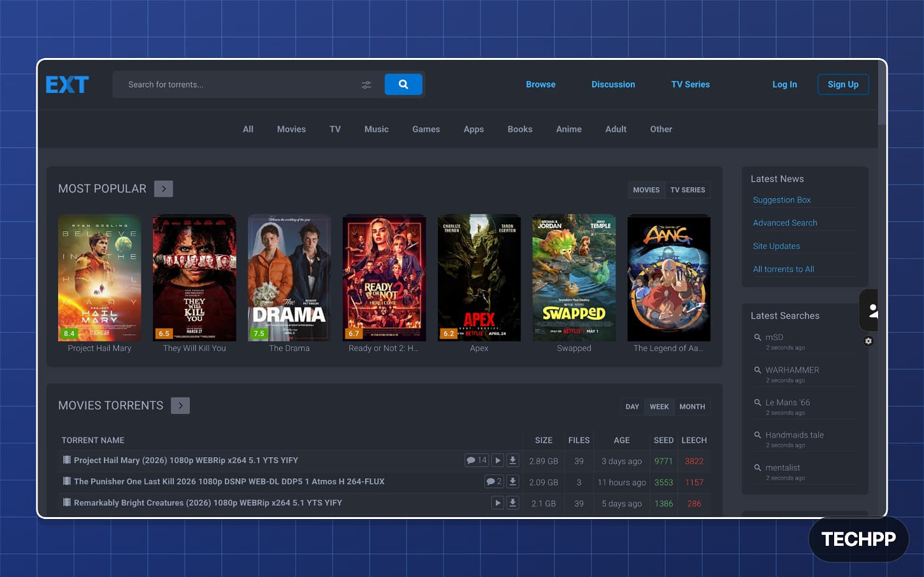This screenshot has width=924, height=577.
Task: Open Suggestion Box news link
Action: (782, 200)
